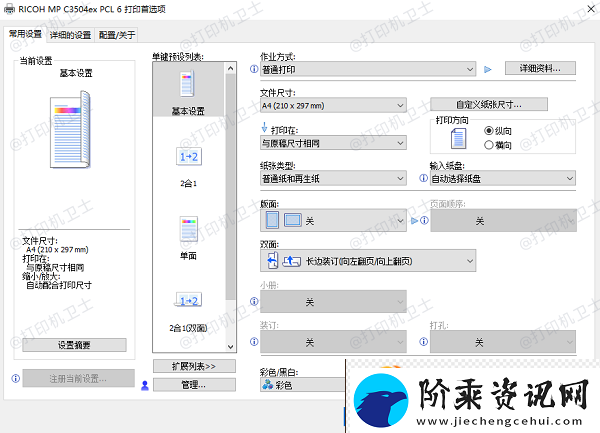Click info icon beside 注册当前设置 button
600x433 pixels.
tap(16, 379)
